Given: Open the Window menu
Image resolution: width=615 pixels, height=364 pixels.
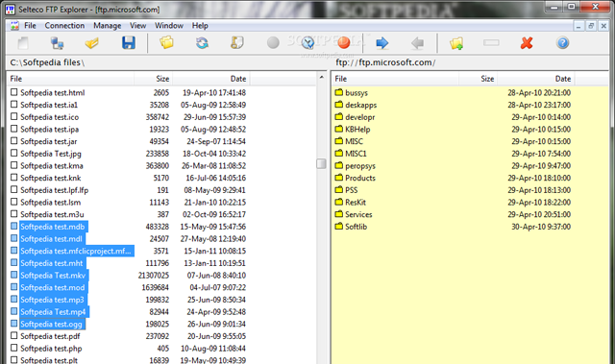Looking at the screenshot, I should 169,26.
